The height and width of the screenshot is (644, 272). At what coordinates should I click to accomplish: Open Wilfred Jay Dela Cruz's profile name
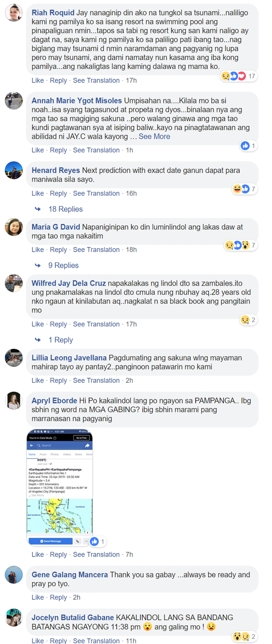(69, 283)
